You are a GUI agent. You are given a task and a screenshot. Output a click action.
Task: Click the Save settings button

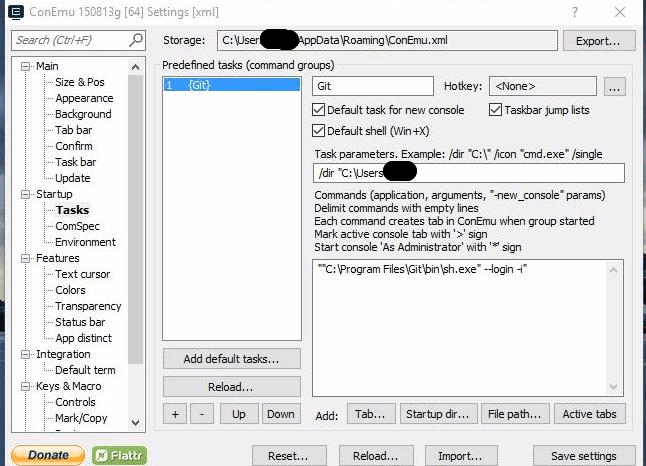coord(584,456)
